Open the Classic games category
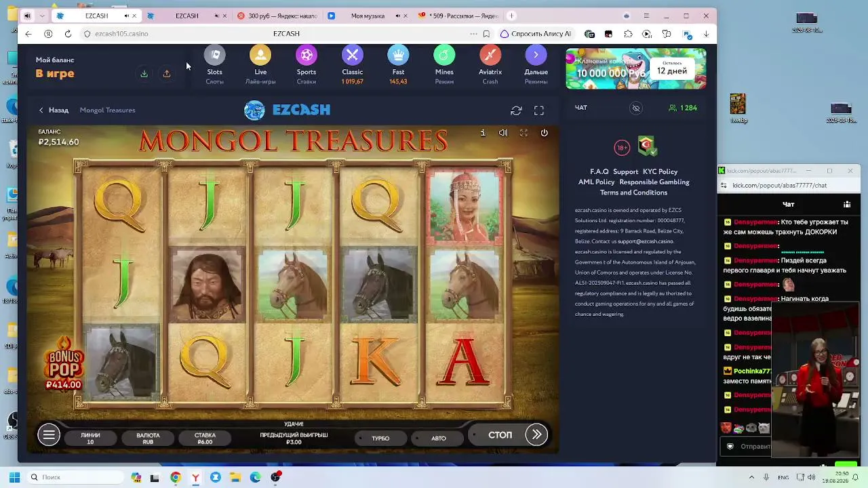The image size is (868, 488). pos(353,55)
